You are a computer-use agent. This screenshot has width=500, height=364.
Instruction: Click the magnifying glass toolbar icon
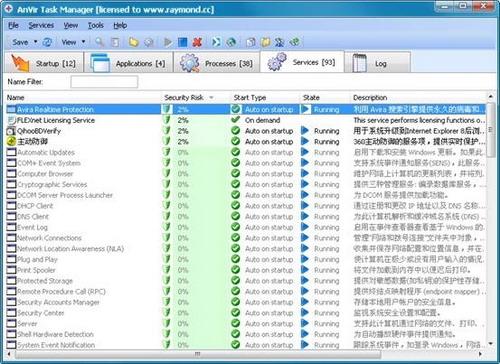[x=99, y=42]
